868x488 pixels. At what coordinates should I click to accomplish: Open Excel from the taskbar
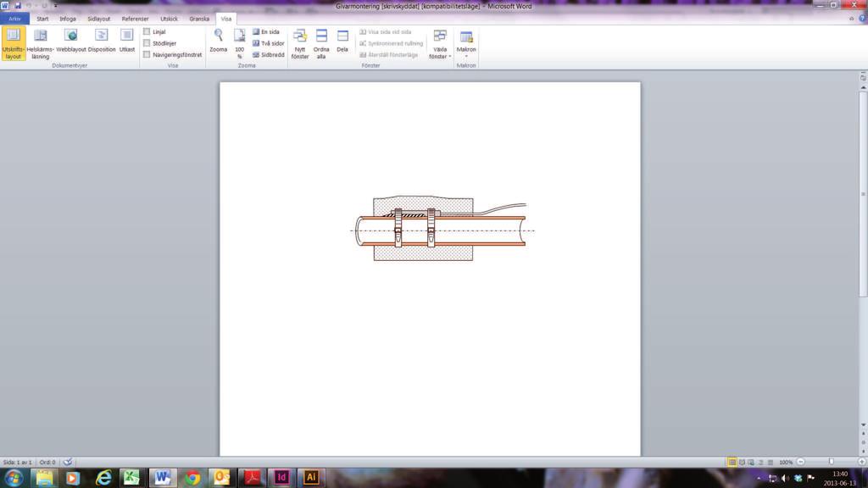pos(131,478)
